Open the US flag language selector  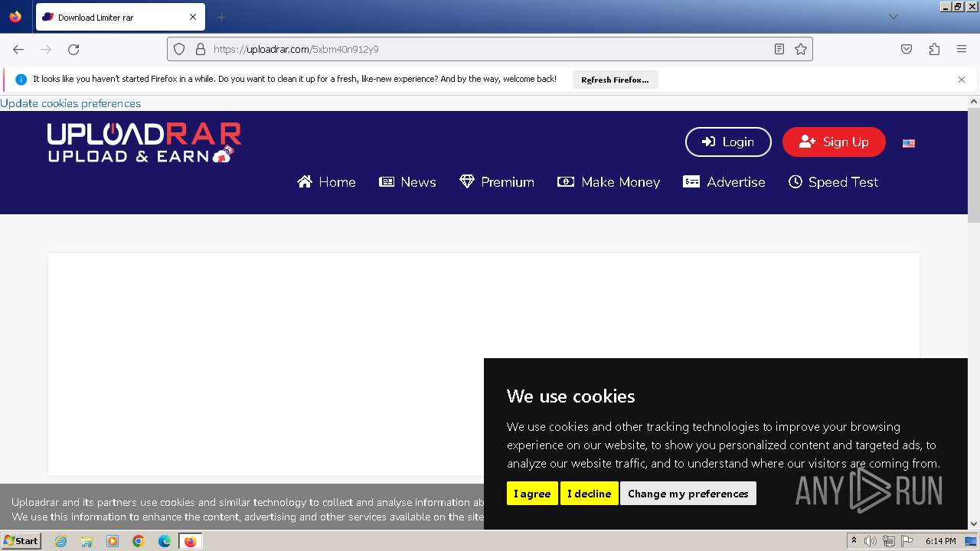(x=909, y=143)
